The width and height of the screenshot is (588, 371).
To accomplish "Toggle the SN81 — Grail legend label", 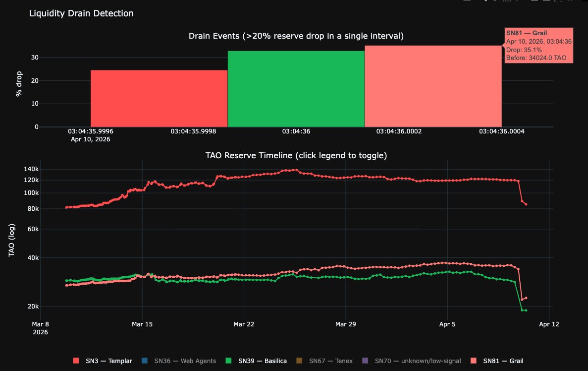I will (503, 361).
